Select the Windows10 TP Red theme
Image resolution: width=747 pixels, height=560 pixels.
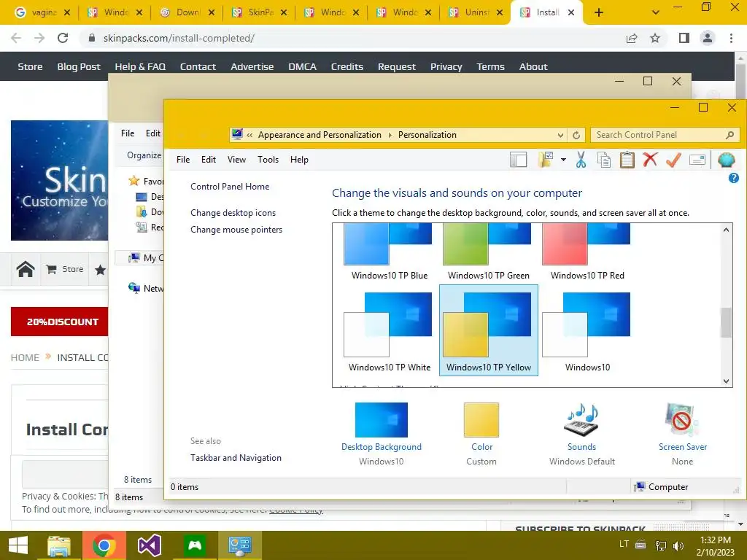point(587,252)
